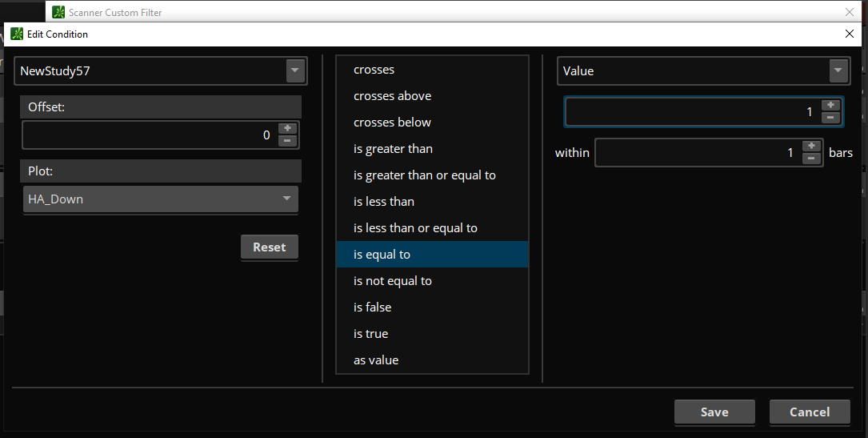Save the edited condition

(x=714, y=412)
